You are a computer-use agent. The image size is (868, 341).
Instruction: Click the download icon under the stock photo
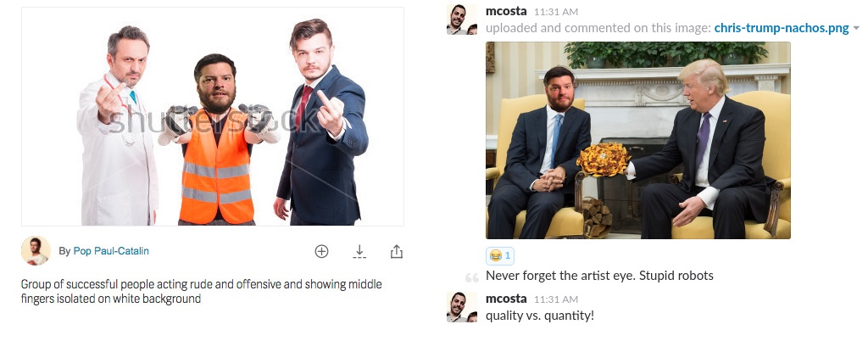(x=359, y=251)
